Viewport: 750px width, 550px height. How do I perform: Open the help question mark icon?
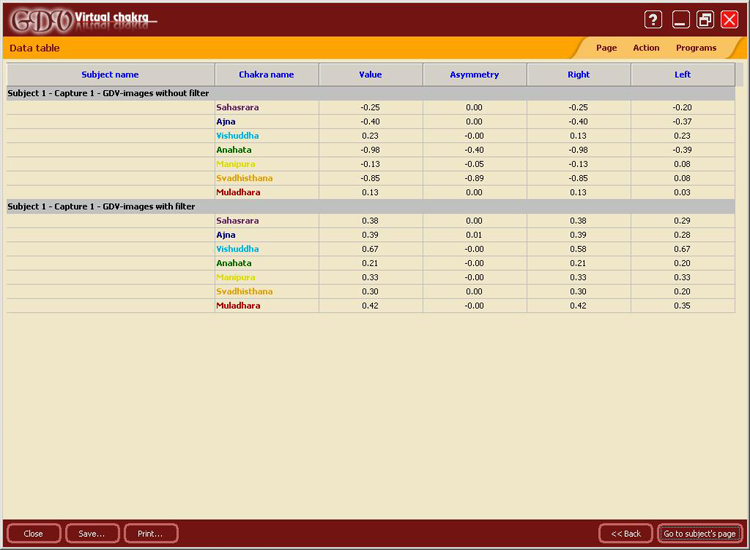point(653,19)
